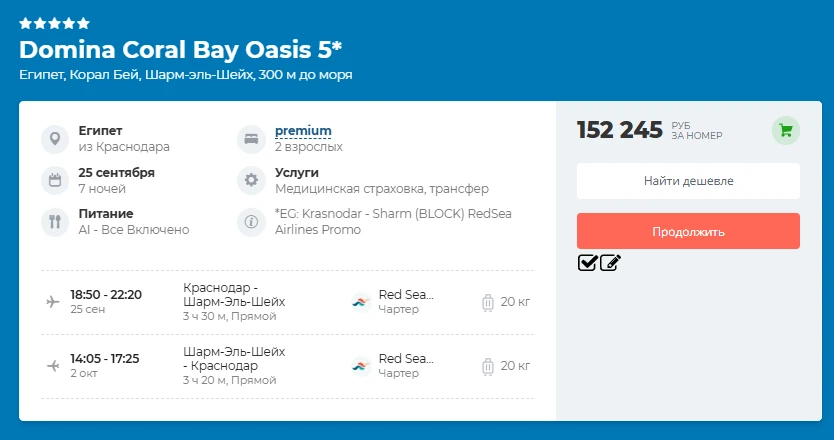
Task: Click the return flight airplane icon
Action: (53, 366)
